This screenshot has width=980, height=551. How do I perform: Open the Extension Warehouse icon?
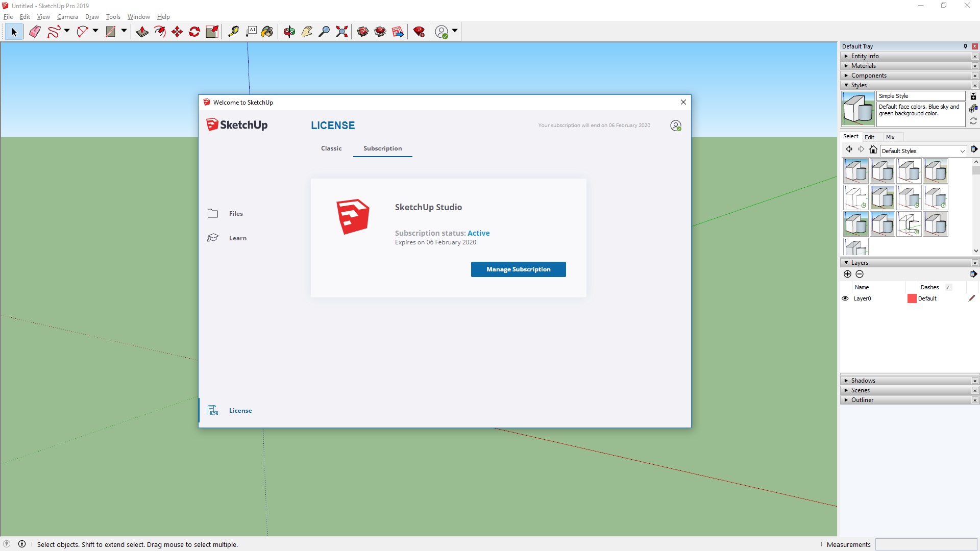click(x=380, y=32)
